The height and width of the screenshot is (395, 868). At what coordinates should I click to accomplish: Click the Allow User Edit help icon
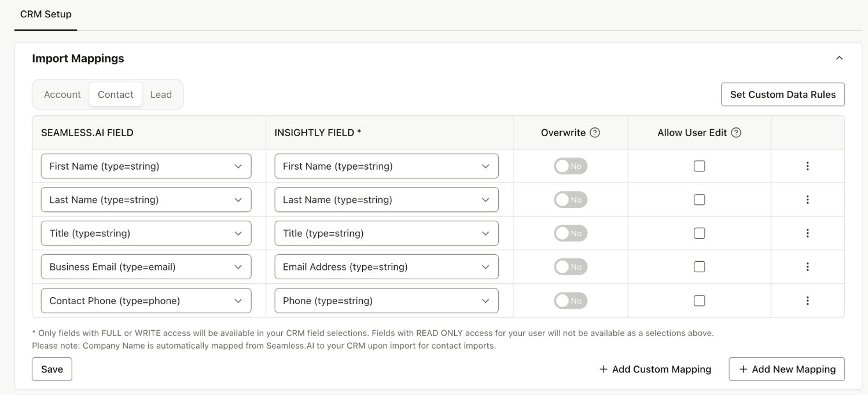(x=736, y=133)
